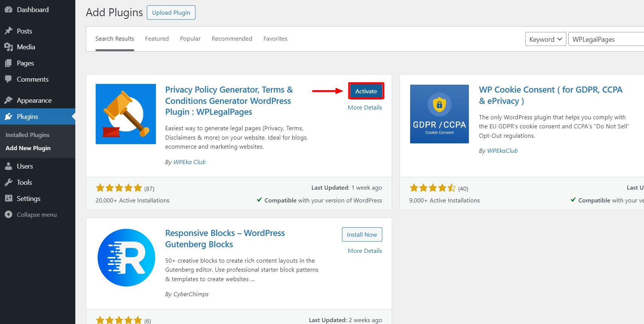644x324 pixels.
Task: Click the WPLegalPages gavel plugin thumbnail
Action: [126, 114]
